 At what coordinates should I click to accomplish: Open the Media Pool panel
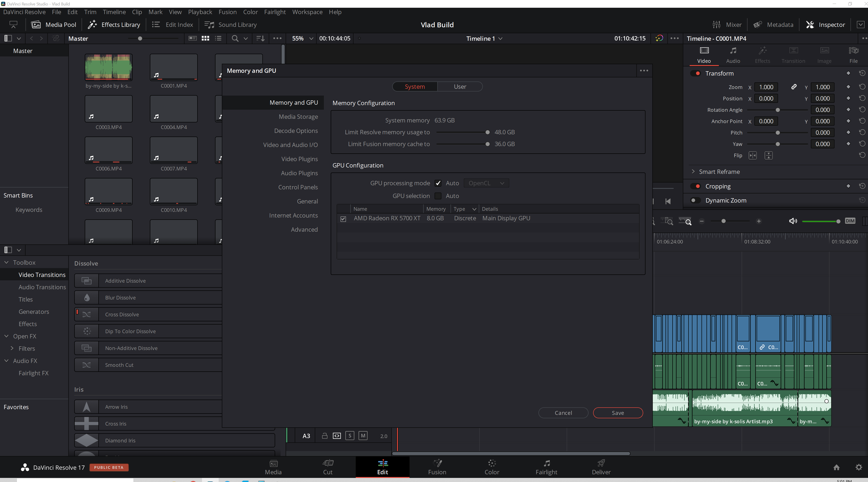tap(54, 25)
